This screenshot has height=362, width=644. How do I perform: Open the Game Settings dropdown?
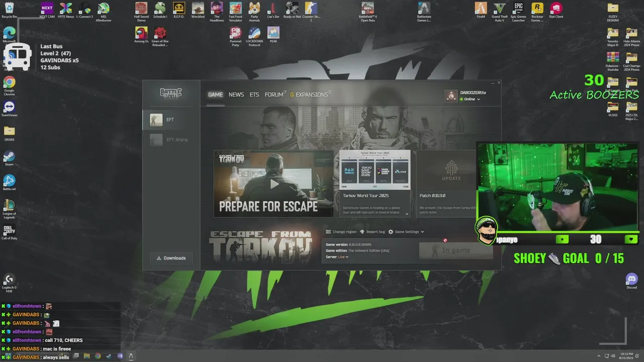coord(406,232)
